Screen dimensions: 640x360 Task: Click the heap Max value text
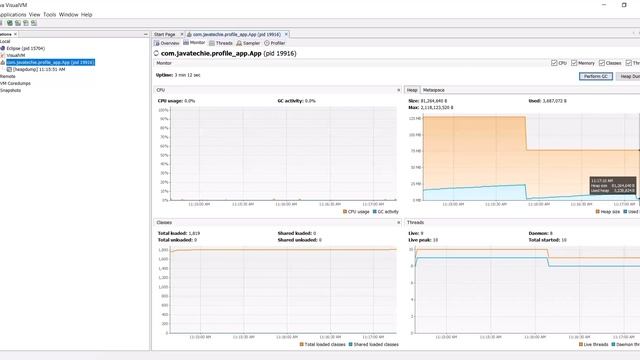click(x=431, y=107)
